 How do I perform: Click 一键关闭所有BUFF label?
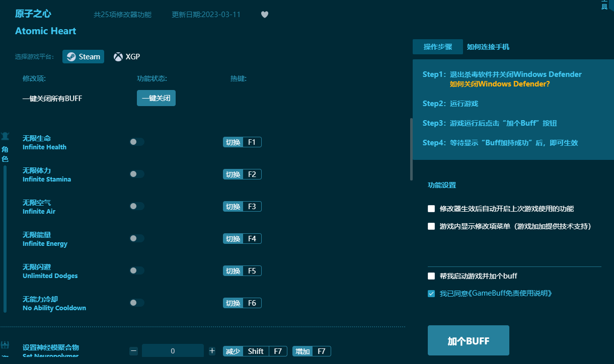click(x=52, y=99)
